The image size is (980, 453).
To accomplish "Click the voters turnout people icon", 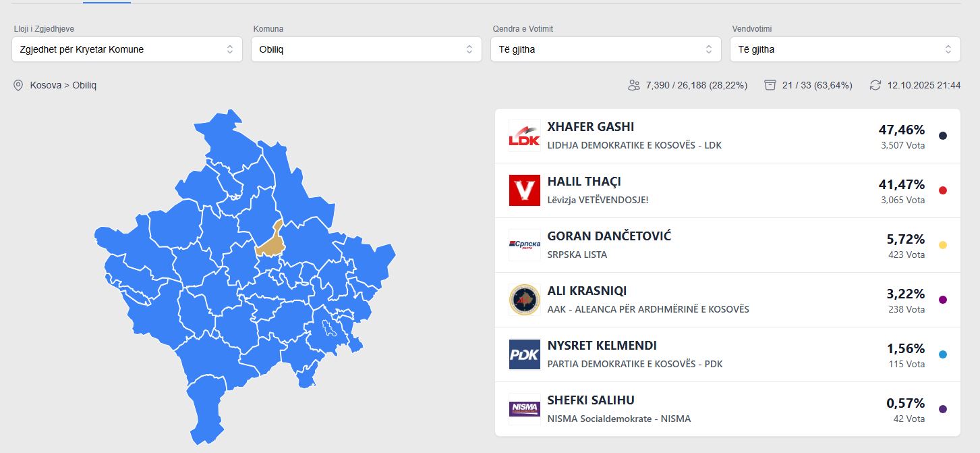I will coord(633,85).
